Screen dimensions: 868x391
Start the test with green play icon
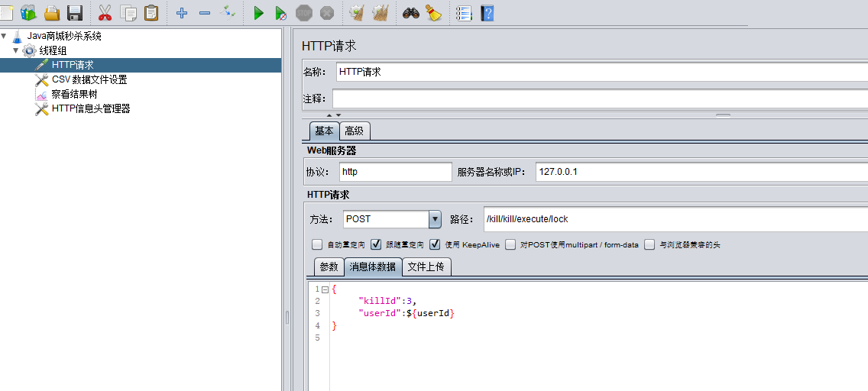(258, 13)
